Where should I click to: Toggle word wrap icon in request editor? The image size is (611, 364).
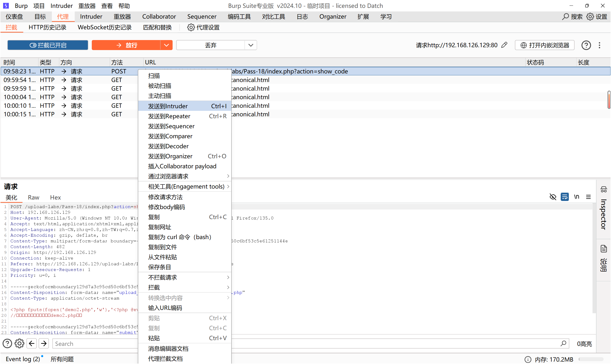(x=565, y=197)
